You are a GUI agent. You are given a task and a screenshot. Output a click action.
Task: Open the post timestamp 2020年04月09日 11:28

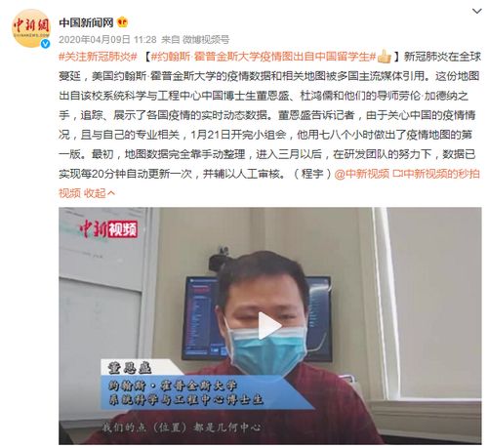[107, 40]
